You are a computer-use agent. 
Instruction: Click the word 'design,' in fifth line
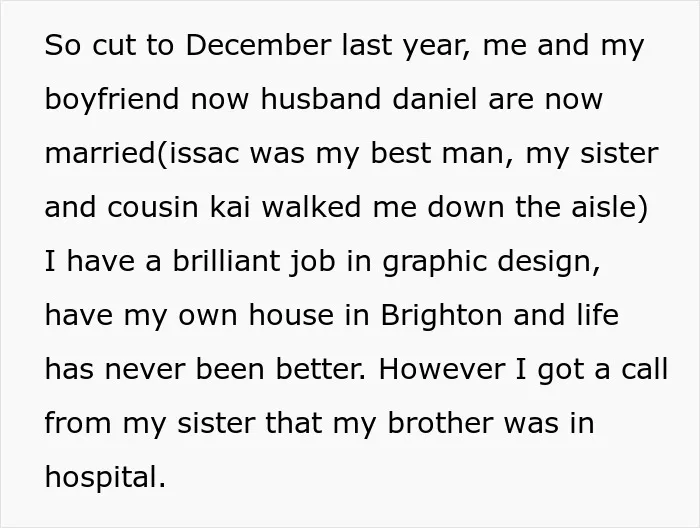tap(549, 262)
